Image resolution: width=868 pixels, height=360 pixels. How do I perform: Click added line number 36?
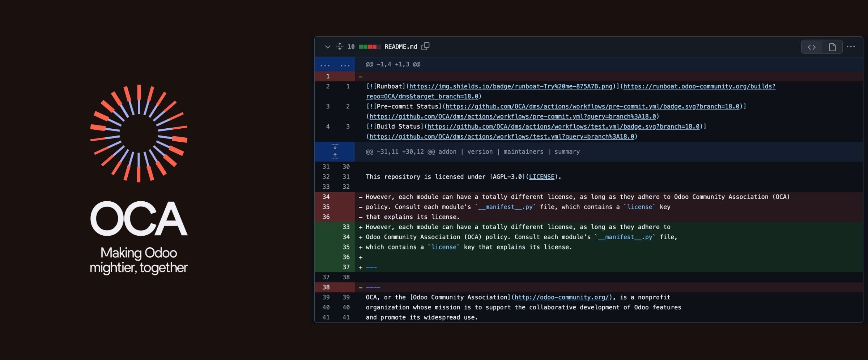point(346,257)
